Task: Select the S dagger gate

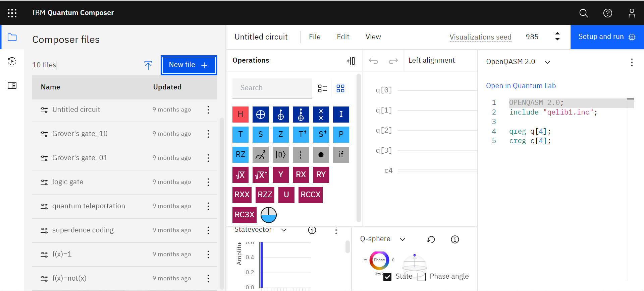Action: point(321,135)
